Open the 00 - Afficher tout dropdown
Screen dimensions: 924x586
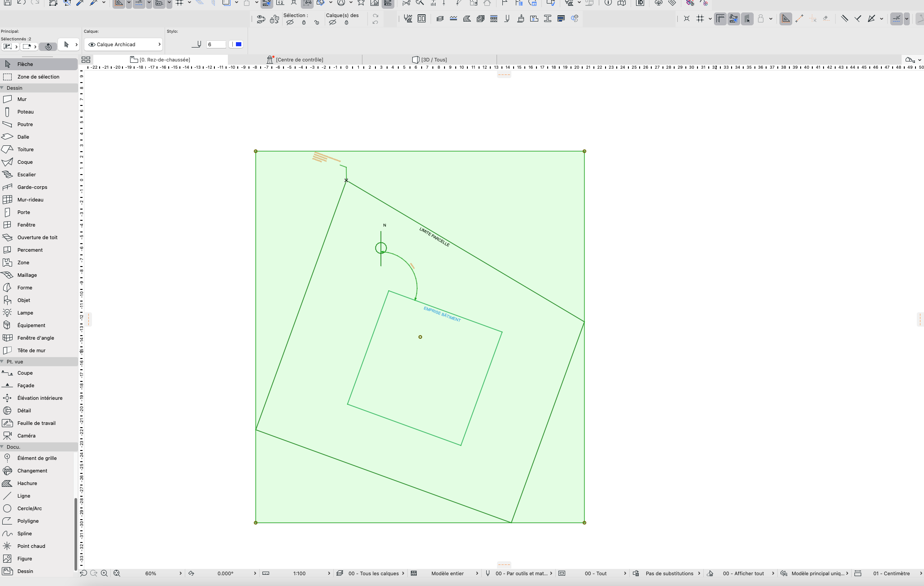[x=743, y=573]
